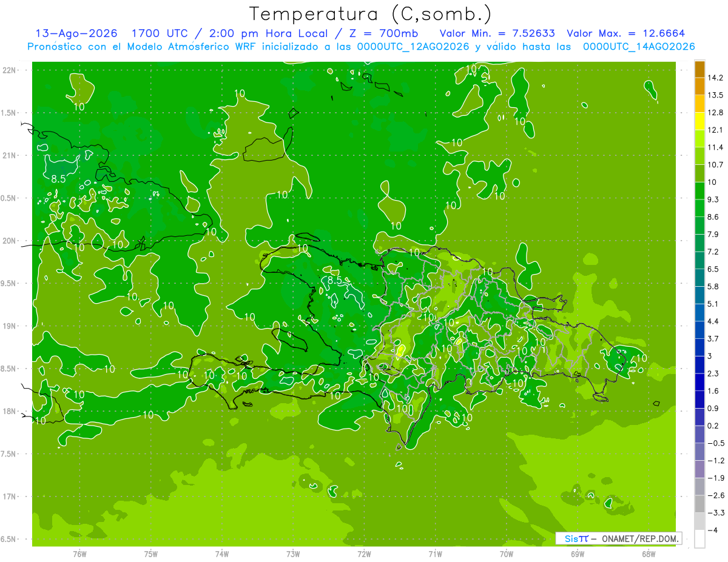Click the '11.4' colorbar label
Image resolution: width=728 pixels, height=562 pixels.
pos(715,147)
